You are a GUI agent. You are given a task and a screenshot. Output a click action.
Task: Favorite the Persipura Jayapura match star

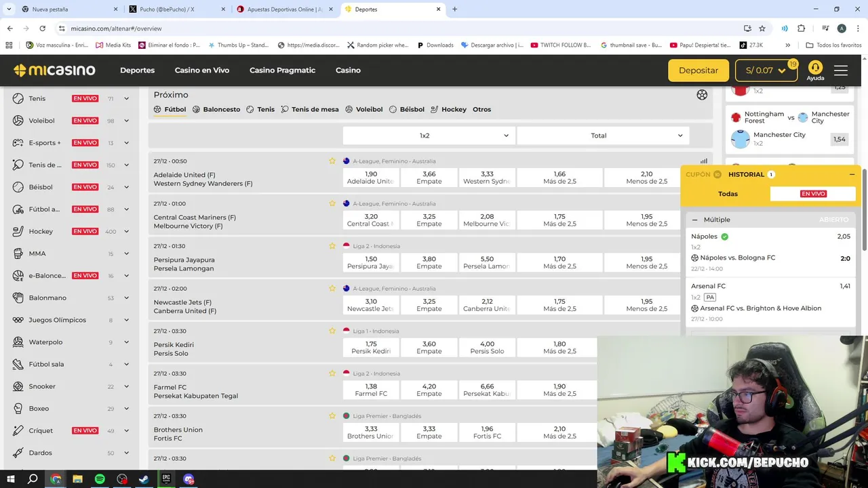coord(332,246)
